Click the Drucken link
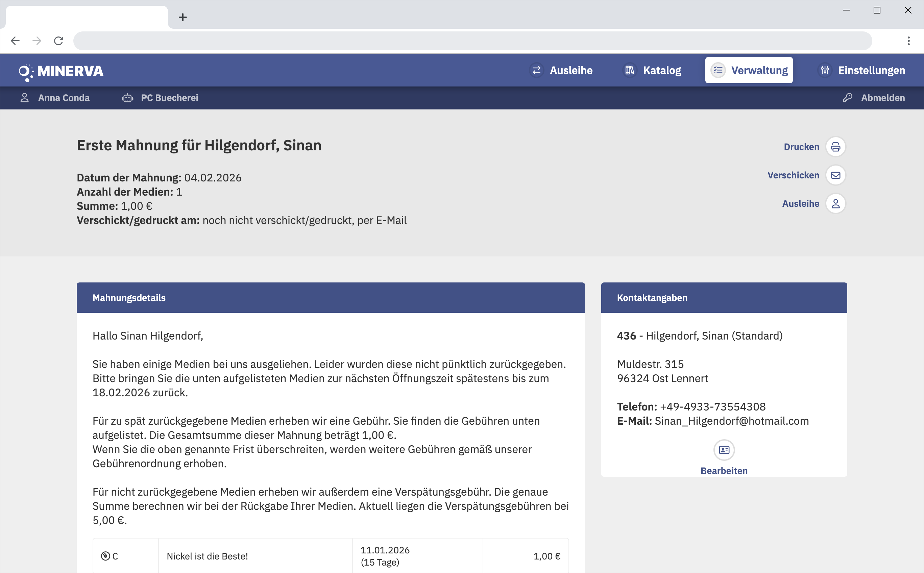This screenshot has height=573, width=924. click(x=801, y=147)
